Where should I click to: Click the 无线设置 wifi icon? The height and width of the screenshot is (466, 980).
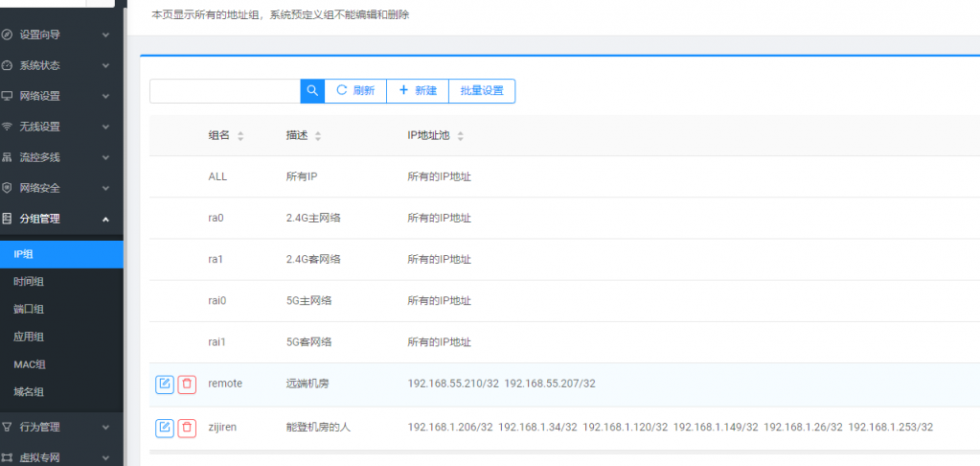click(x=7, y=127)
